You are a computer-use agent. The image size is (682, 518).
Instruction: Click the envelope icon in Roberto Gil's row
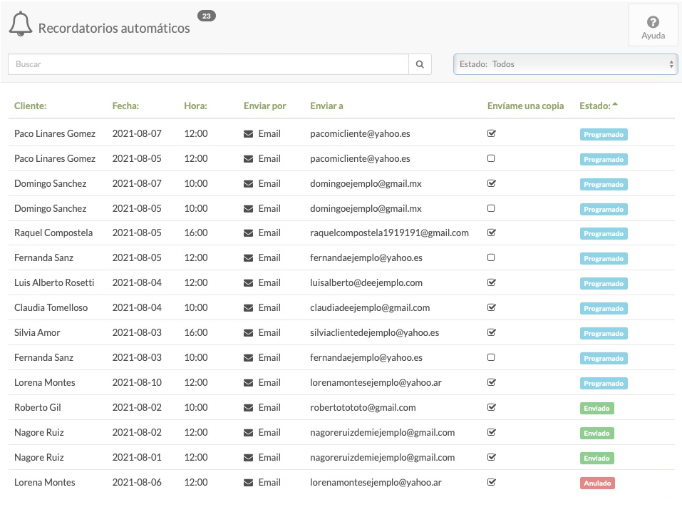tap(249, 408)
